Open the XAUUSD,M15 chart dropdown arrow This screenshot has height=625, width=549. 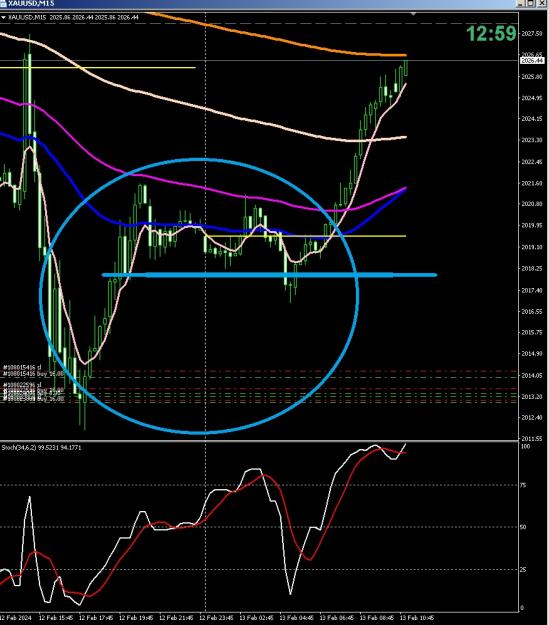tap(3, 18)
